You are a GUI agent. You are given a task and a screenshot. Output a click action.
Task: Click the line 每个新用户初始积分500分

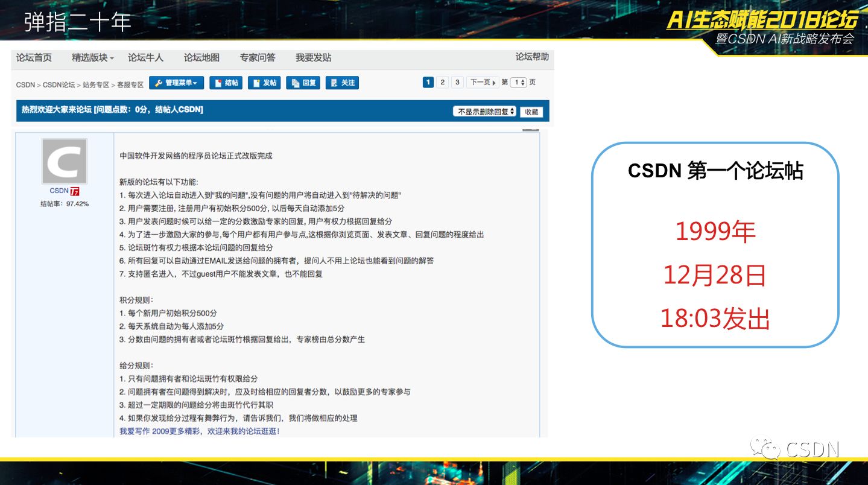point(168,313)
